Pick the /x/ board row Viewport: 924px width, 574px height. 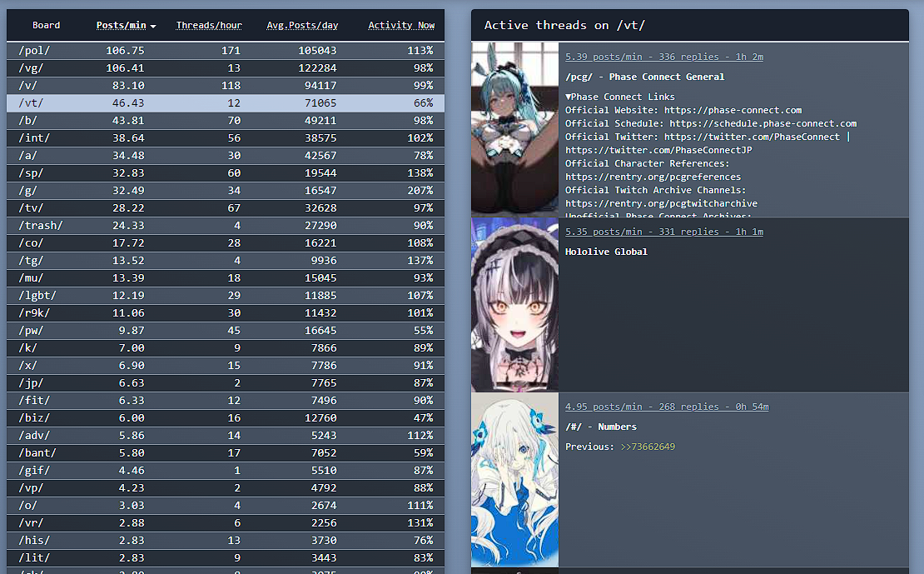(226, 366)
